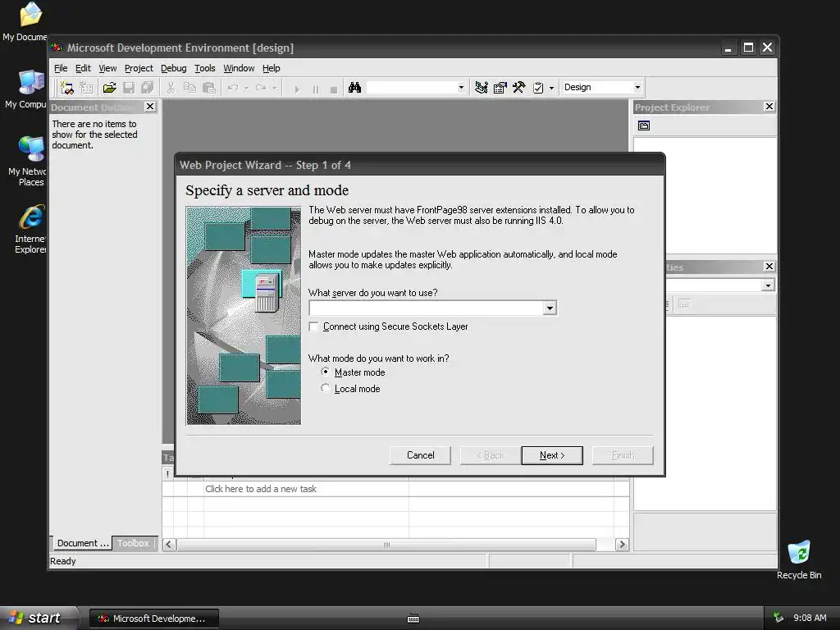Click the Cancel button in wizard

pos(421,455)
